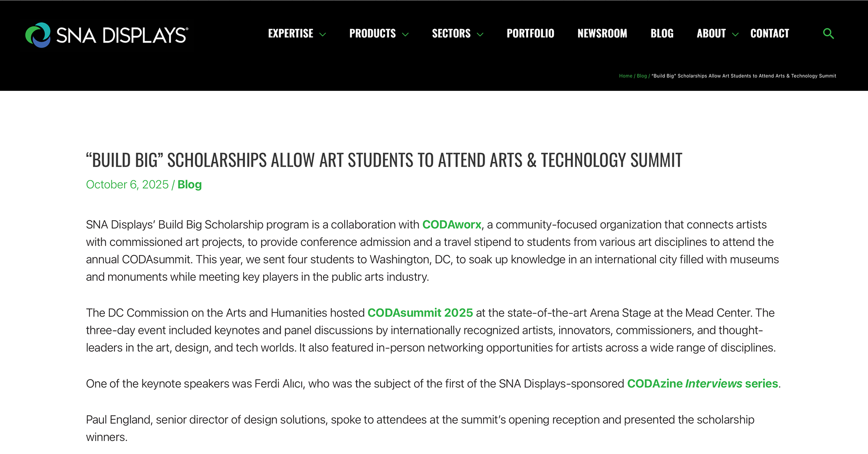Expand the Expertise menu chevron
868x454 pixels.
pos(323,34)
